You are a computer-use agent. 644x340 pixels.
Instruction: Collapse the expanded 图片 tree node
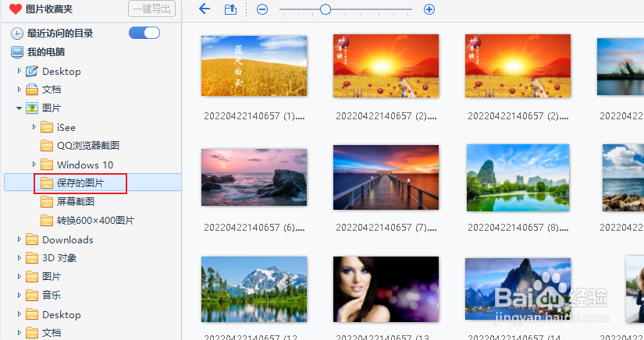(19, 108)
